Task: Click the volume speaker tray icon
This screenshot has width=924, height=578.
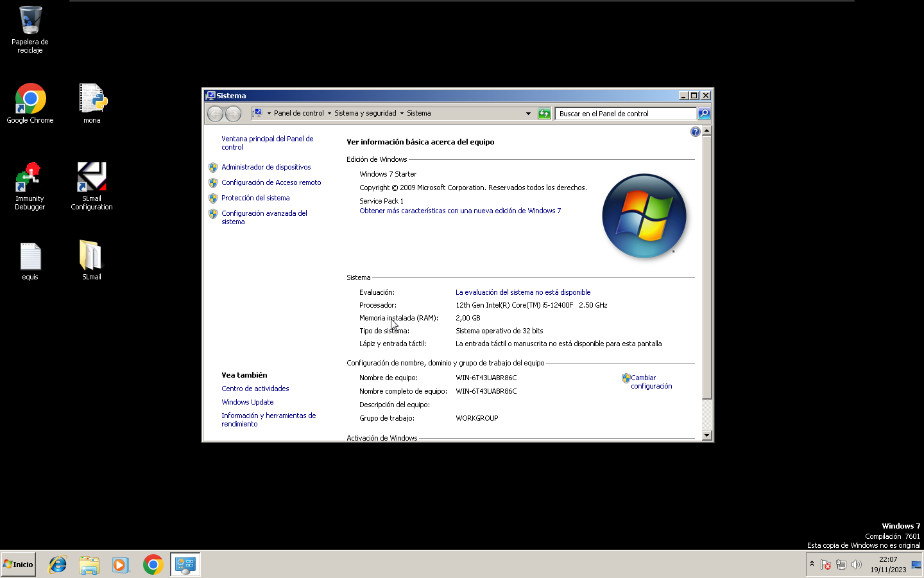Action: (857, 565)
